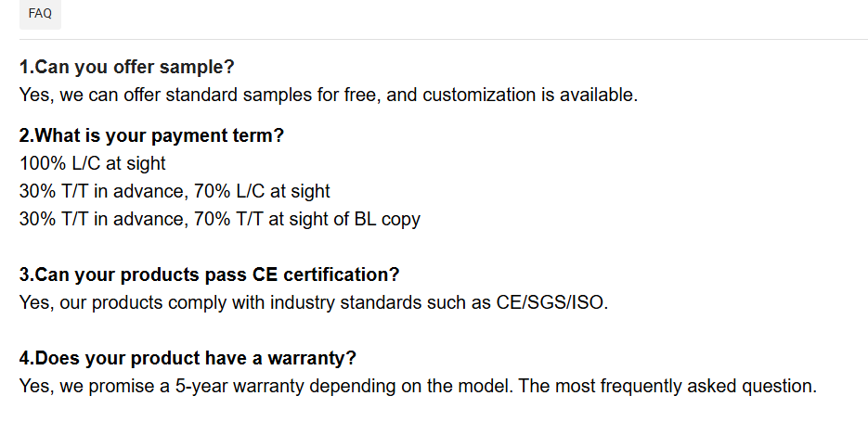Click the 'Does your product have a warranty?' heading
The width and height of the screenshot is (868, 447).
point(188,358)
